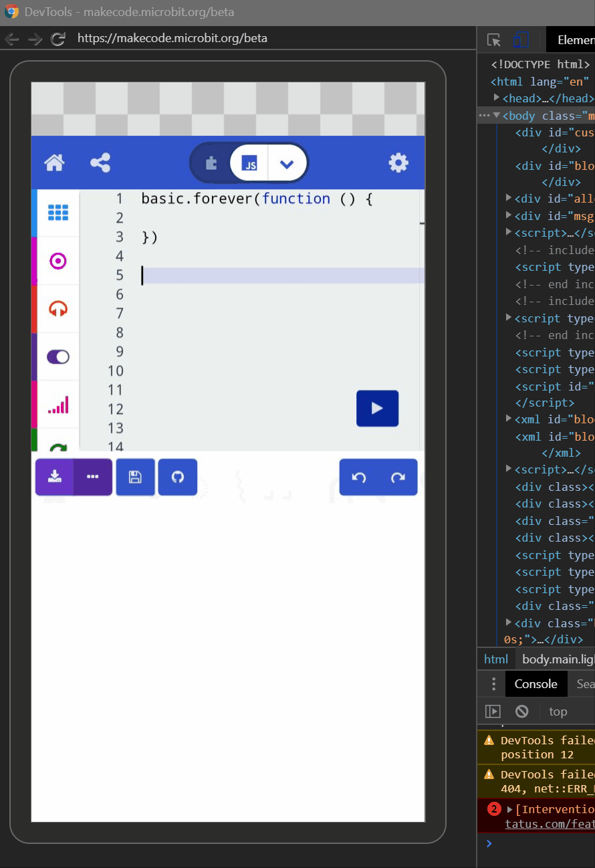Clear the console with the ban icon
595x868 pixels.
(x=522, y=712)
